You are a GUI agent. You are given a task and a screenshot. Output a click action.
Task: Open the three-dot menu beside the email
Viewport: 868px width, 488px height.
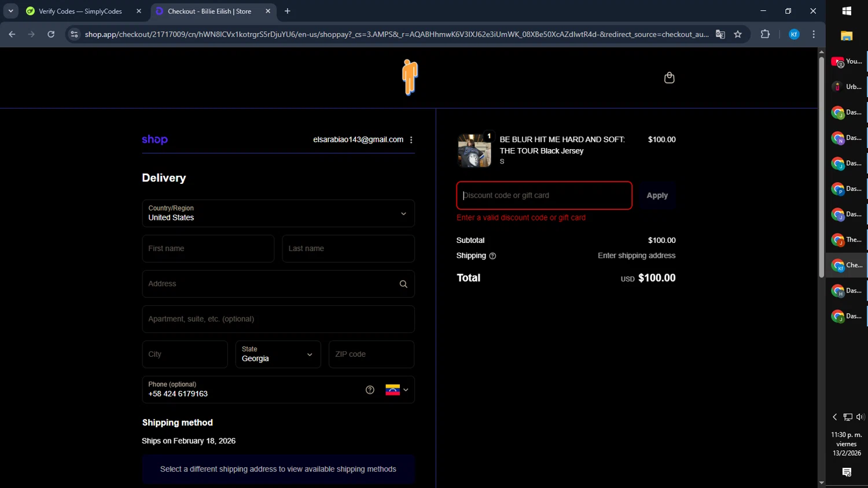[x=411, y=140]
